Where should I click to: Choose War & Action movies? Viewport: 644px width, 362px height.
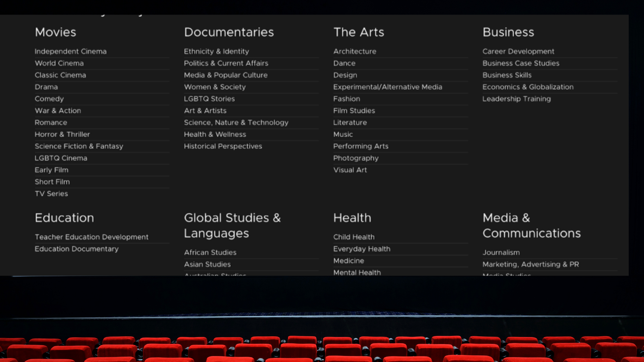(58, 111)
